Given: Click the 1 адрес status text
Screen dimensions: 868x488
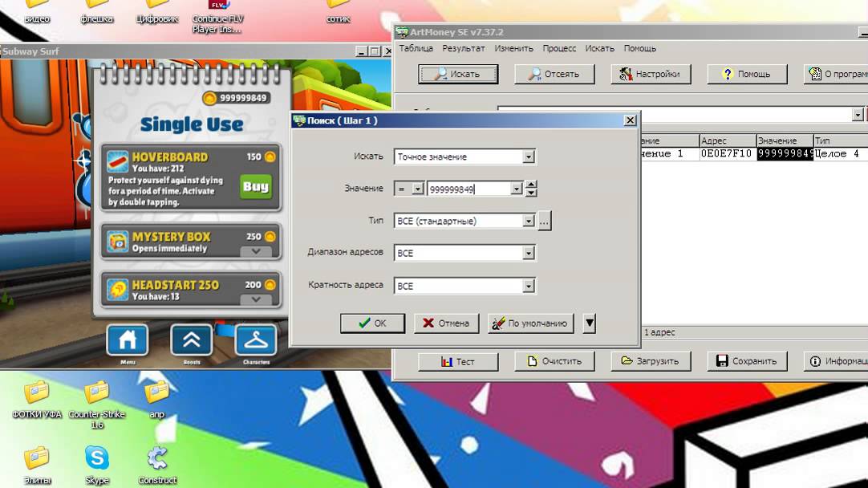Looking at the screenshot, I should (x=659, y=332).
